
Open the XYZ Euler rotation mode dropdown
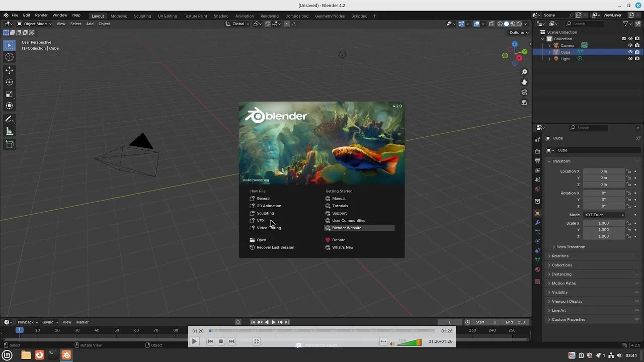click(604, 215)
